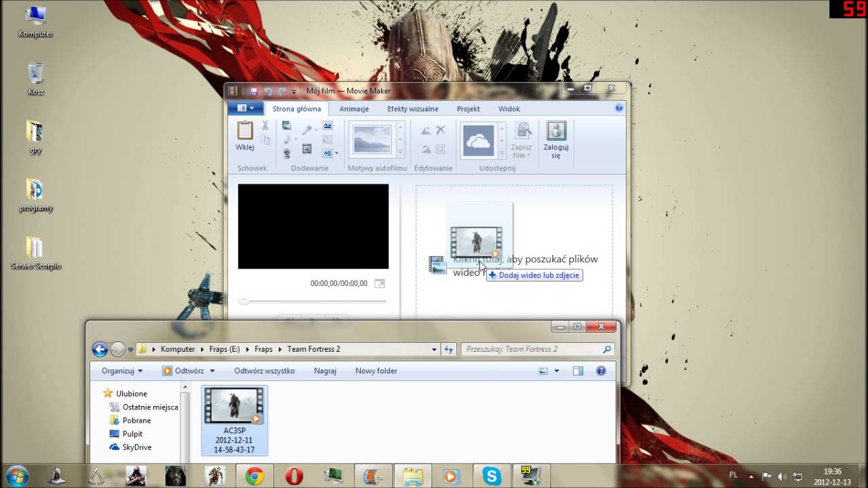The height and width of the screenshot is (488, 868).
Task: Click Nowy folder in the Explorer toolbar
Action: (376, 371)
